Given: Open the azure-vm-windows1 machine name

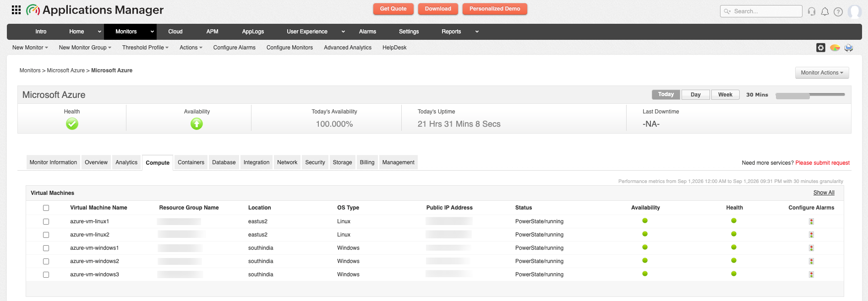Looking at the screenshot, I should pos(94,248).
